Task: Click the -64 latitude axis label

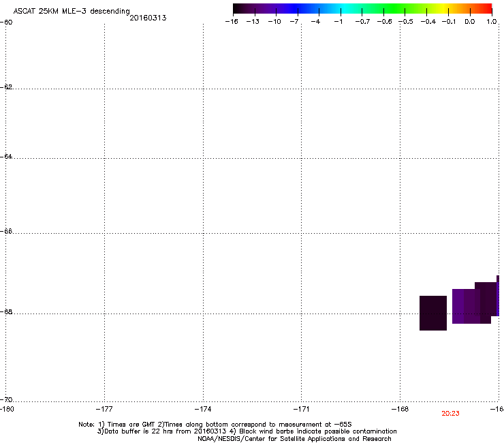Action: [x=6, y=156]
